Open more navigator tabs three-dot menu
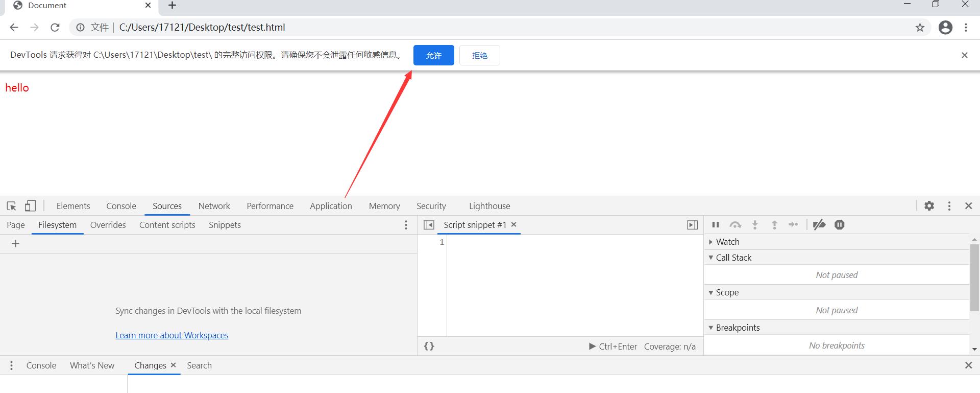This screenshot has height=393, width=980. tap(406, 225)
